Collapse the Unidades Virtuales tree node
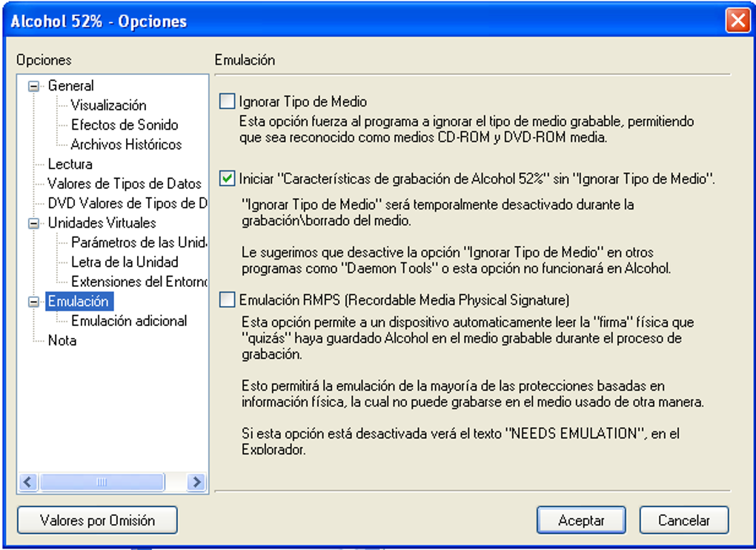756x550 pixels. pyautogui.click(x=33, y=223)
